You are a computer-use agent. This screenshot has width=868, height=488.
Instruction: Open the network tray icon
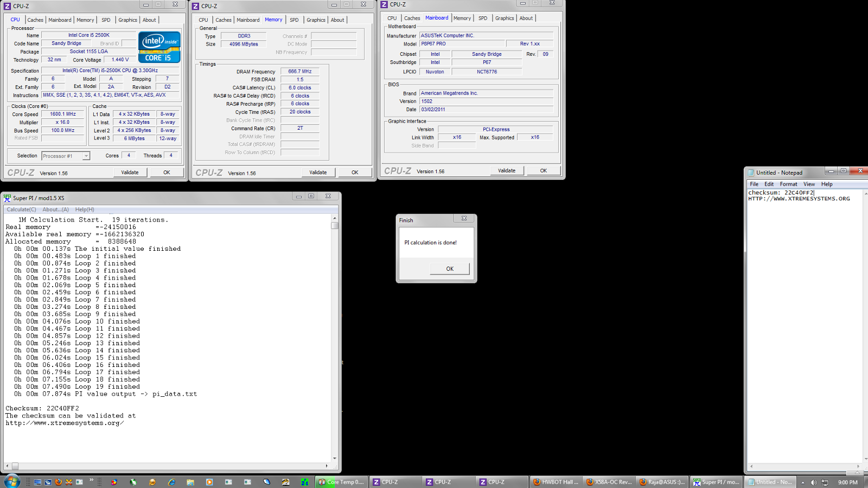pos(825,483)
